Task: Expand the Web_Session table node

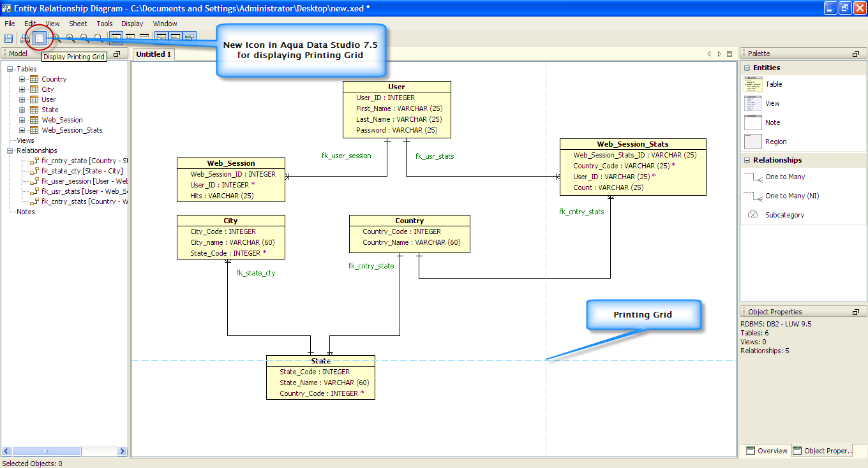Action: (22, 120)
